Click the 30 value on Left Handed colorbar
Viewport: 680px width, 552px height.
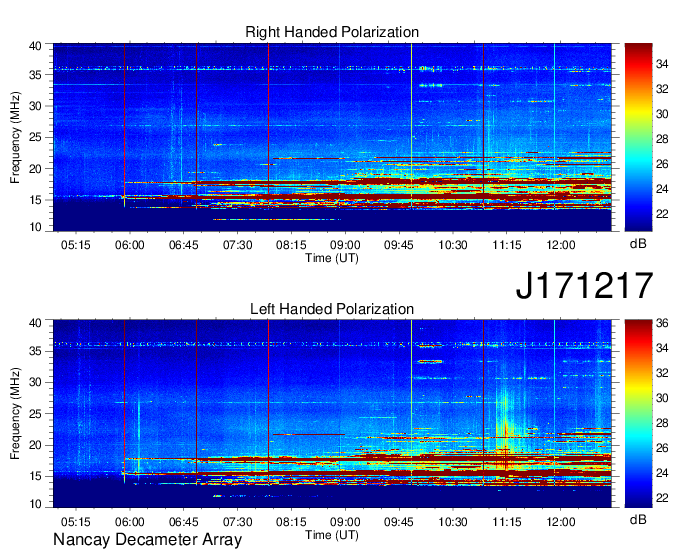662,398
